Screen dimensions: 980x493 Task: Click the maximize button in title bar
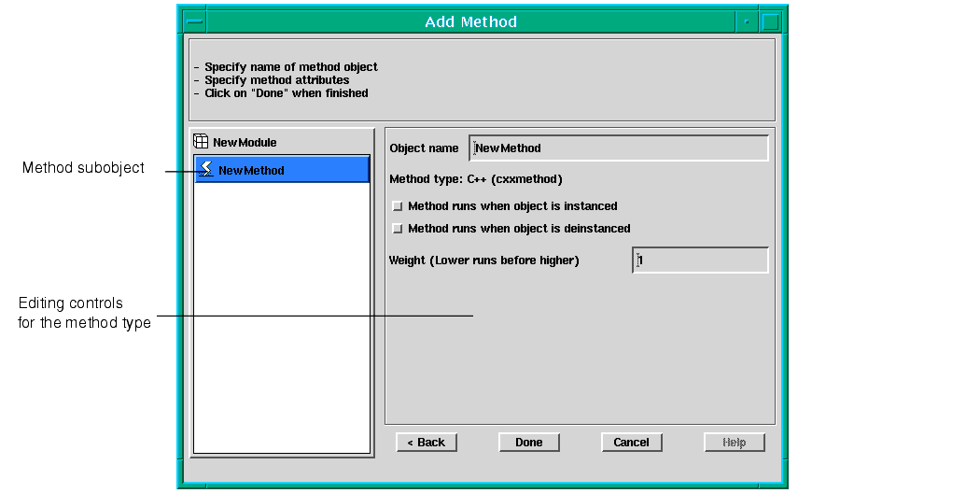point(771,21)
